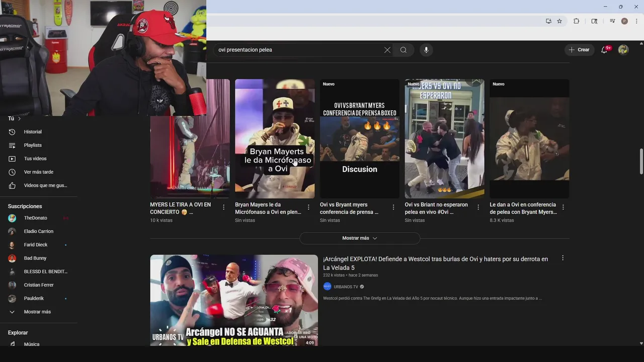Play the Le dan a Ovi en conferencia thumbnail
Screen dimensions: 644x362
click(529, 139)
